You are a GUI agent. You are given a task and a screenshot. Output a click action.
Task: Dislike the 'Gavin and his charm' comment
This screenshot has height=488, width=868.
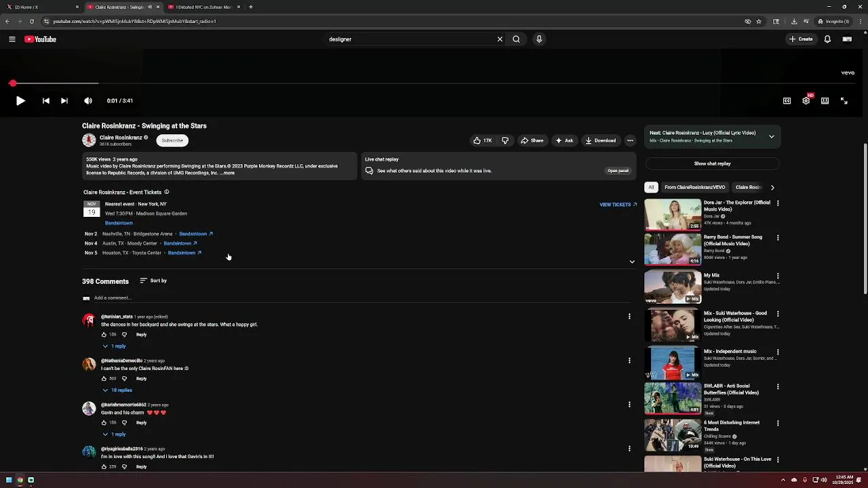(124, 423)
